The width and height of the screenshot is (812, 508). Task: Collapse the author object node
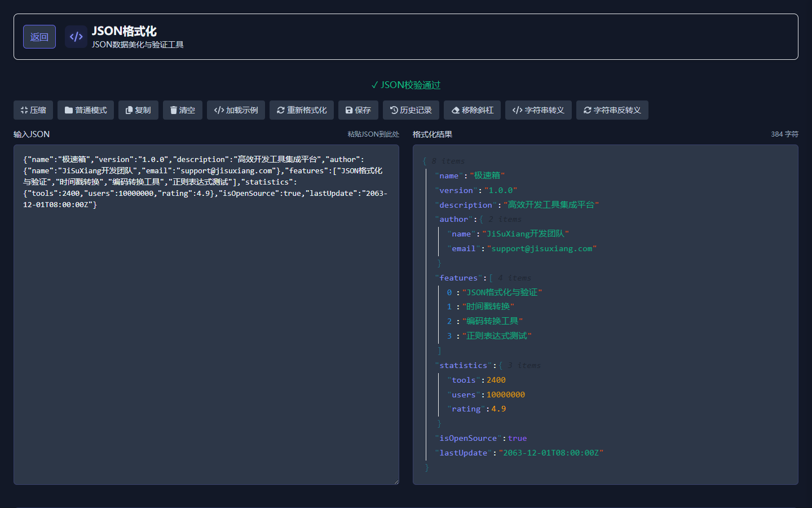tap(481, 219)
